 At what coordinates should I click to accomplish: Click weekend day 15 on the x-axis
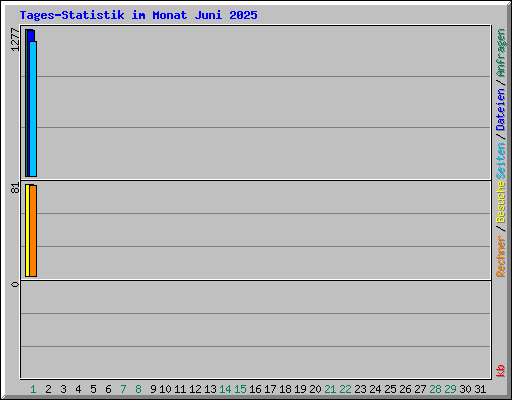click(x=240, y=389)
